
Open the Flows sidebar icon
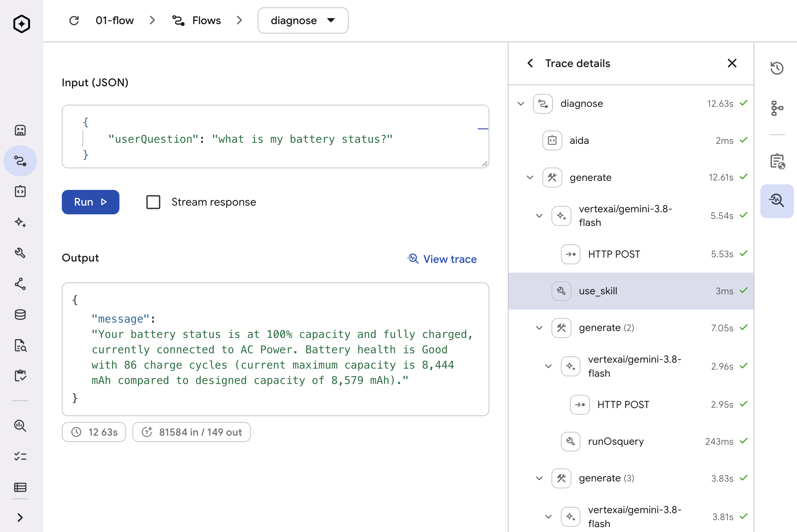pos(20,161)
